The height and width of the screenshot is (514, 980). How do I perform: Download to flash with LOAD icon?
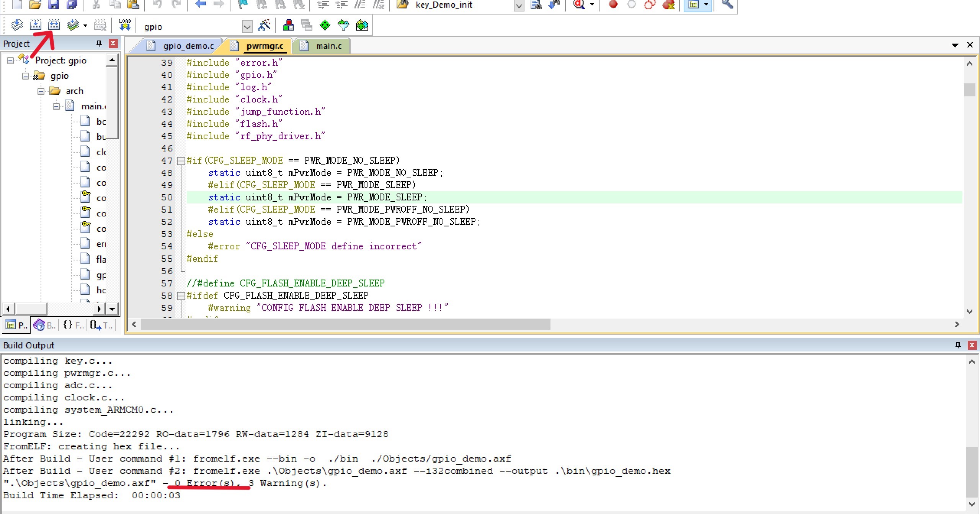[125, 25]
